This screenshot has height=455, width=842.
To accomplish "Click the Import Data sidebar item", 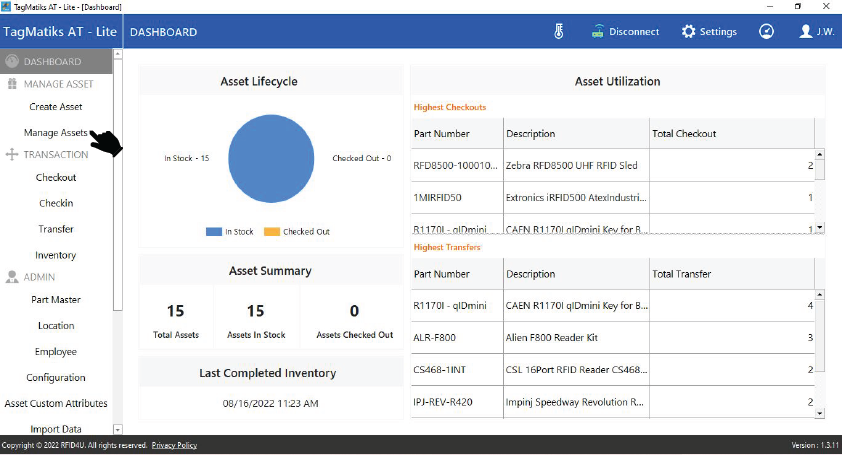I will pyautogui.click(x=56, y=429).
